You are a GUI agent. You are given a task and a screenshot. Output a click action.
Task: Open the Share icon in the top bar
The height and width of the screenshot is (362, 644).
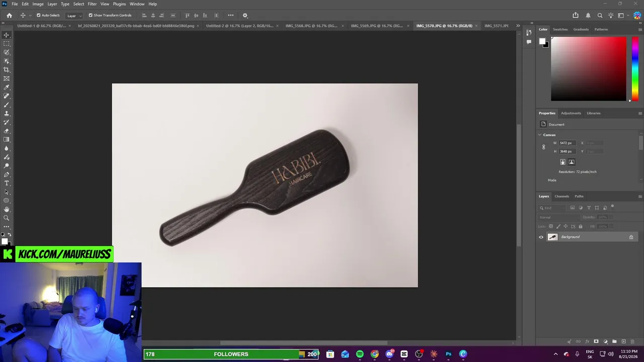576,15
